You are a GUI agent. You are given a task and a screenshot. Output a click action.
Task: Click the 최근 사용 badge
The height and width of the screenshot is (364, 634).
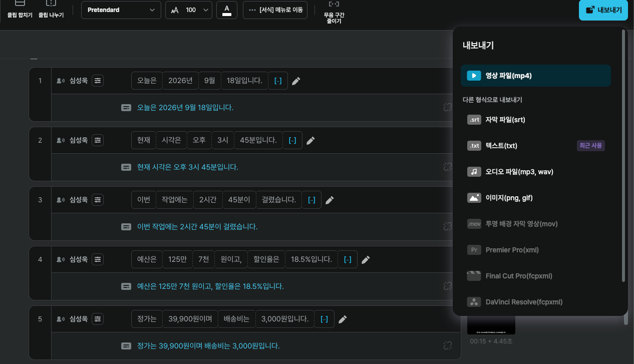[591, 146]
